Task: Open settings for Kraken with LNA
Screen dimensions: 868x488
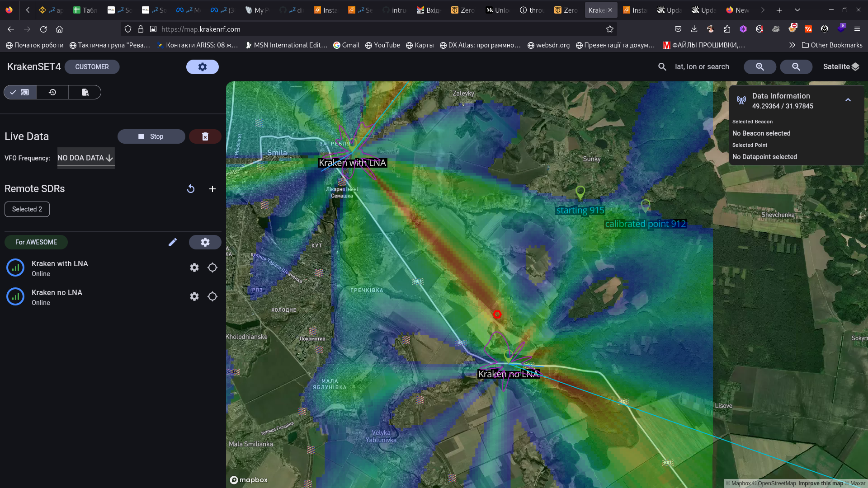Action: click(x=194, y=267)
